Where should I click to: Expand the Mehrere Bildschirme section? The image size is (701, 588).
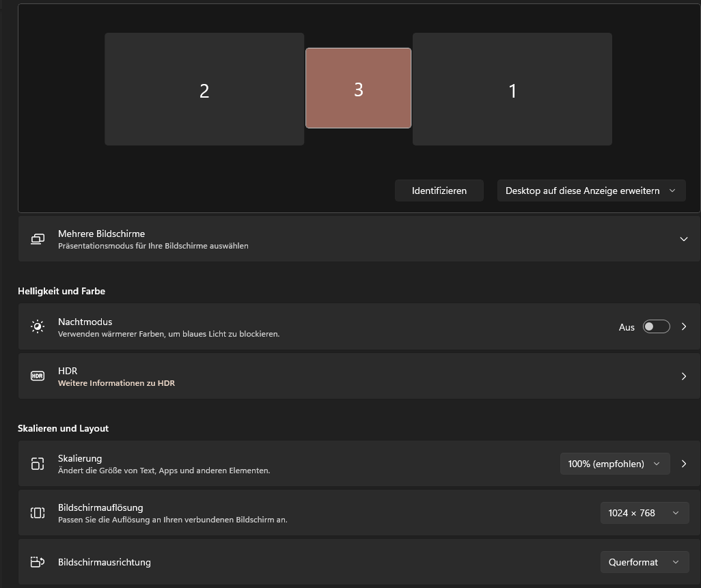[683, 239]
